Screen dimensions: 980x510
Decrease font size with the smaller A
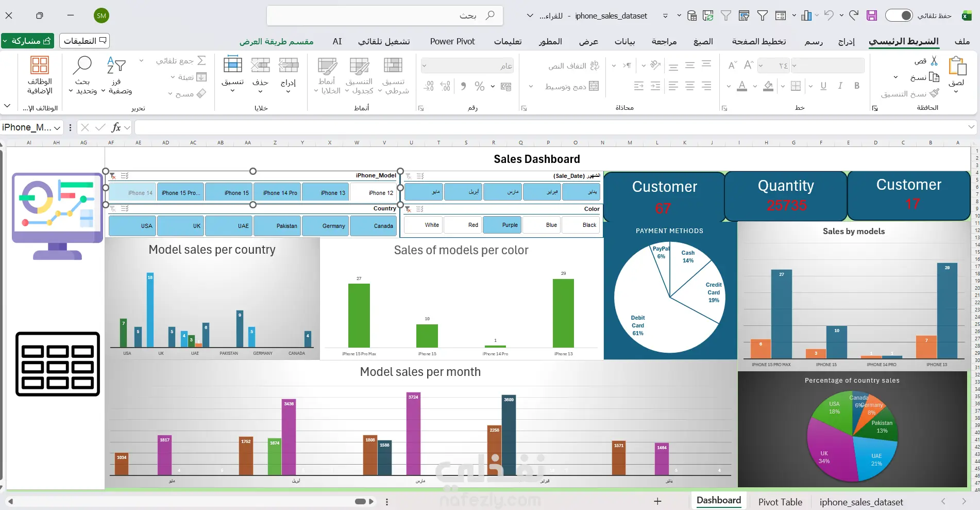point(732,65)
